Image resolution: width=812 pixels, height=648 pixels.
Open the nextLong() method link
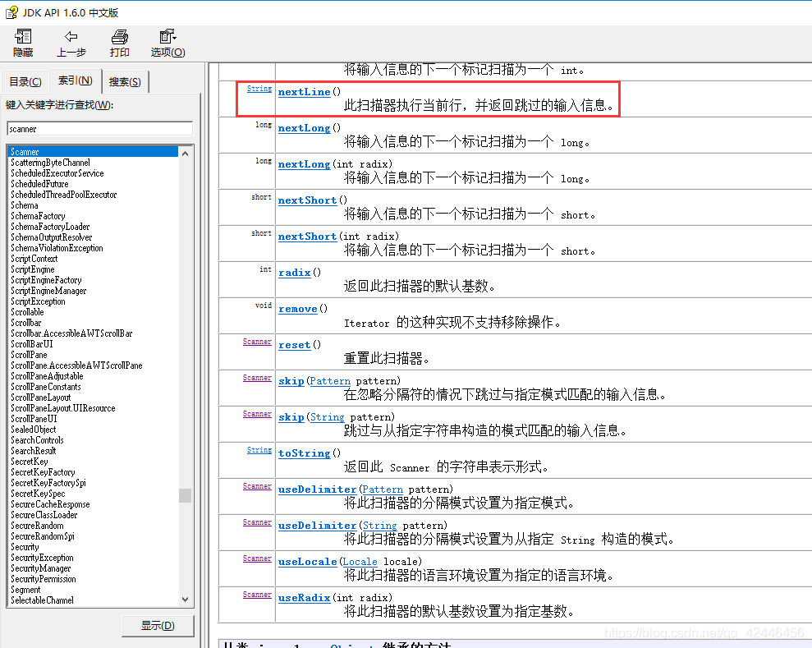304,128
